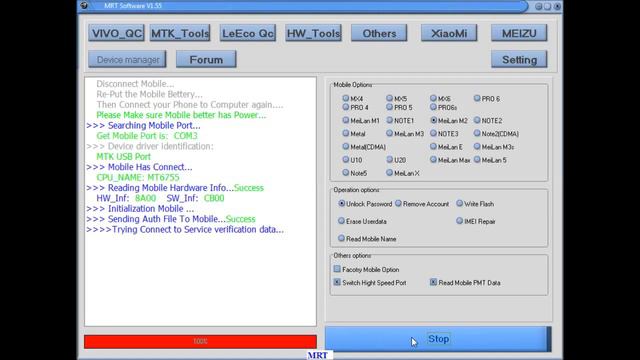Open the MEIZU tab
The height and width of the screenshot is (360, 640).
[519, 33]
